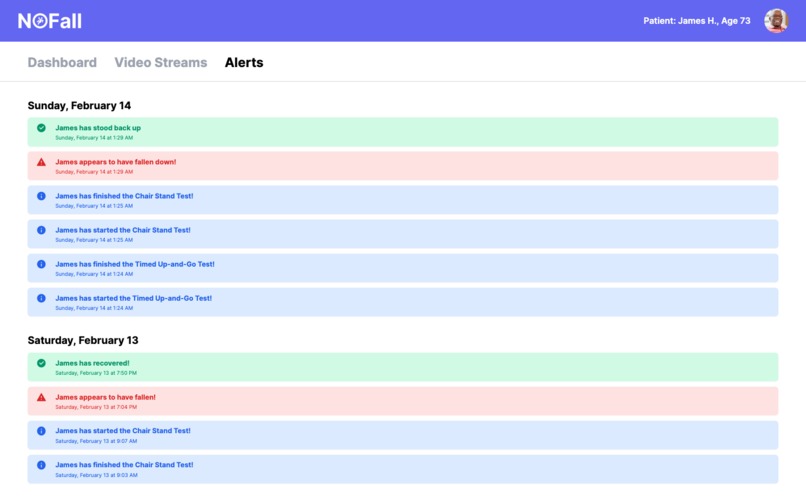Select Saturday's 'James has finished the Chair Stand Test!' title
Screen dimensions: 806x497
point(124,465)
